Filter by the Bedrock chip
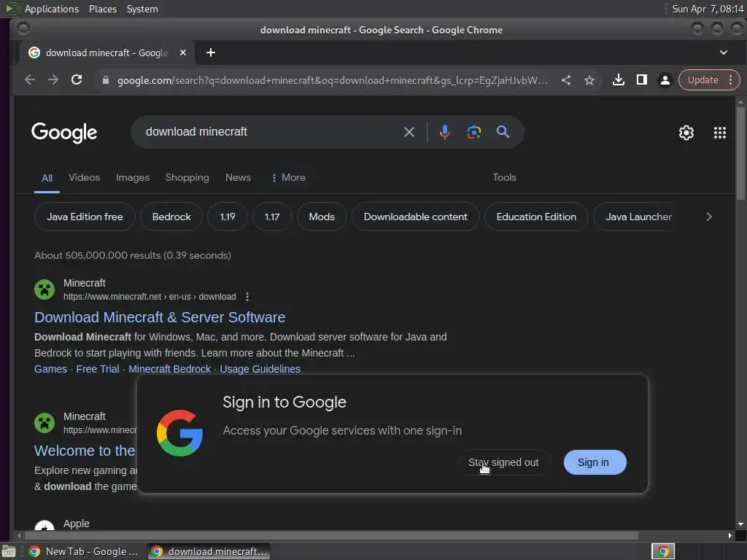The height and width of the screenshot is (560, 747). pos(171,217)
